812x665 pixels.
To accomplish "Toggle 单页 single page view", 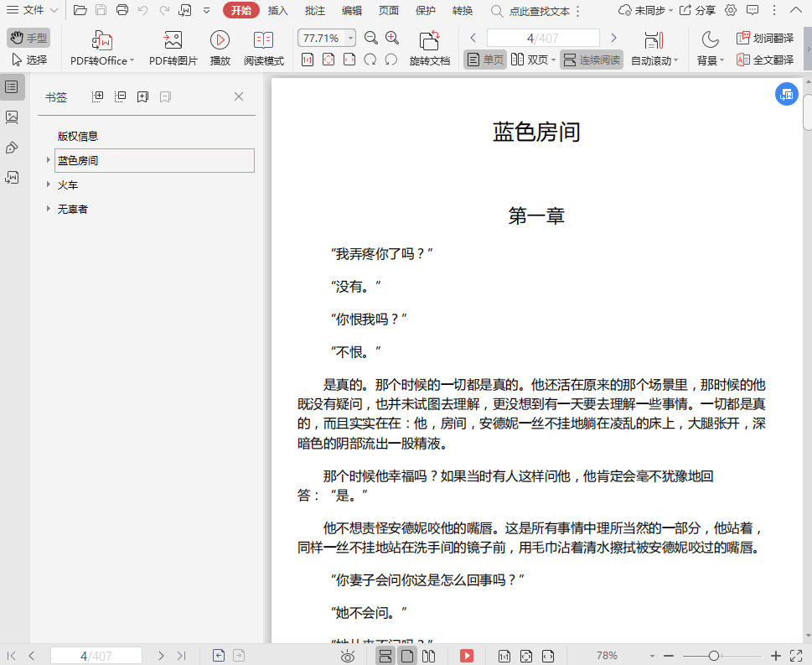I will 484,60.
